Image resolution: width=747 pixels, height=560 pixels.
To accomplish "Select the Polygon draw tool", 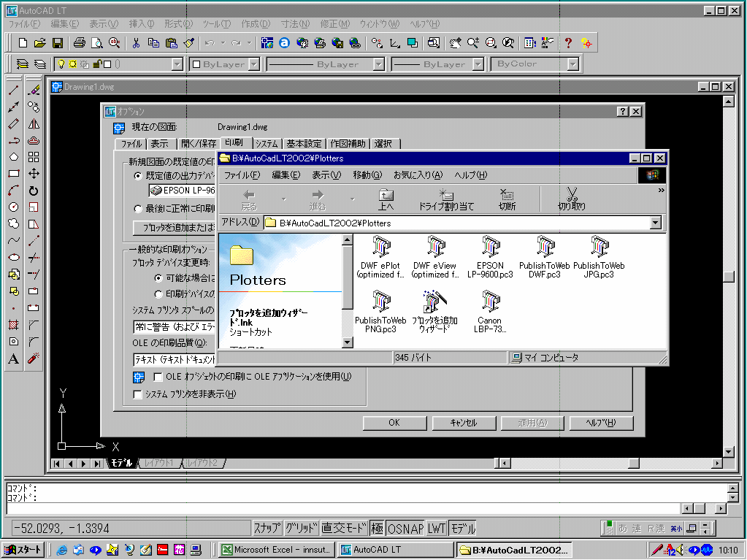I will [14, 157].
